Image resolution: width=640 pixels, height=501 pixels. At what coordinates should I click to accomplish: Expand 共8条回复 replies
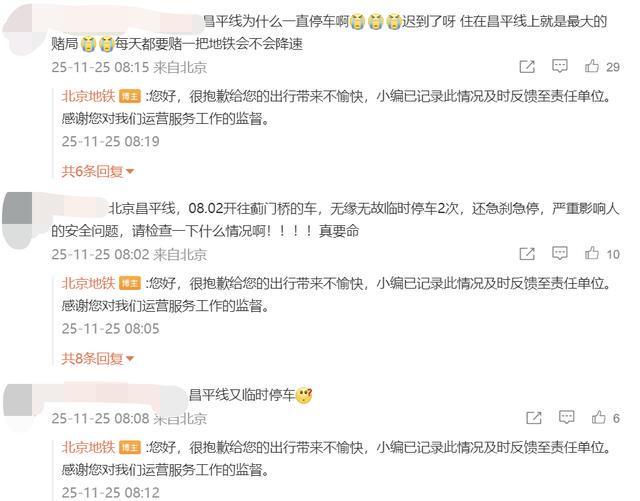(98, 358)
